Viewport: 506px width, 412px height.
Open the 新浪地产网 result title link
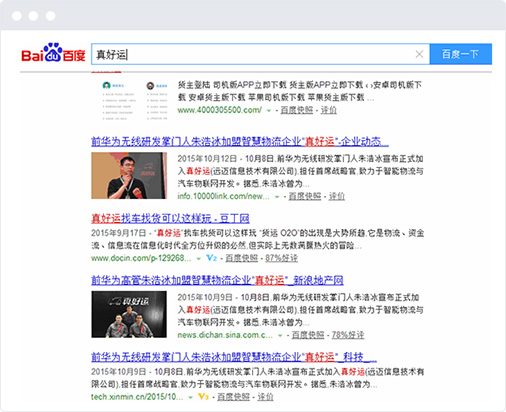pyautogui.click(x=217, y=280)
